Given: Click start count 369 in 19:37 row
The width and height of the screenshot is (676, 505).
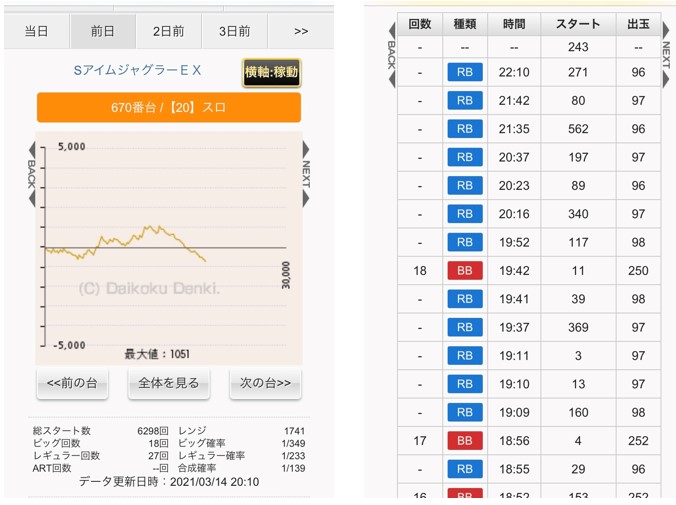Looking at the screenshot, I should pos(578,327).
